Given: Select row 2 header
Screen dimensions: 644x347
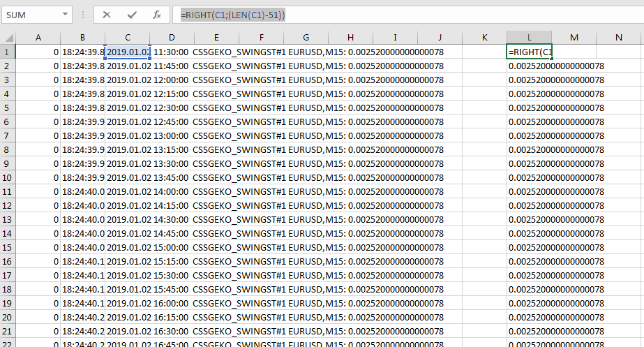Looking at the screenshot, I should click(8, 66).
